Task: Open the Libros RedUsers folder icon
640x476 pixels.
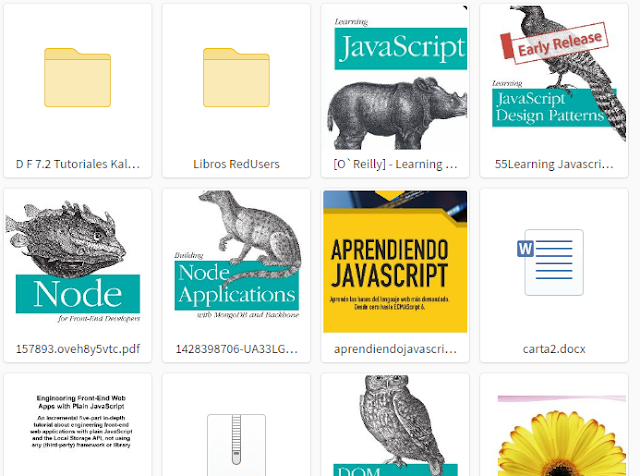Action: [236, 77]
